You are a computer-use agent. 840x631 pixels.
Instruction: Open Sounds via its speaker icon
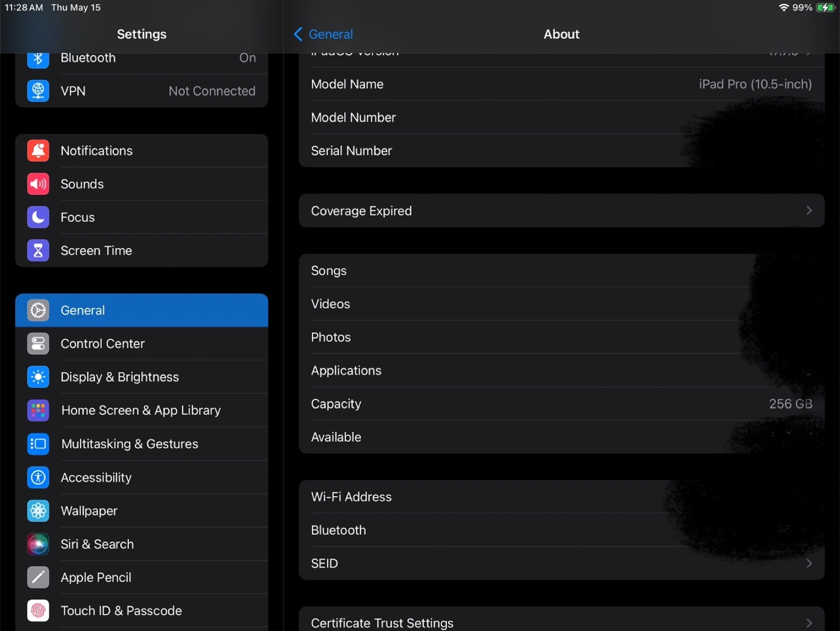click(x=38, y=184)
